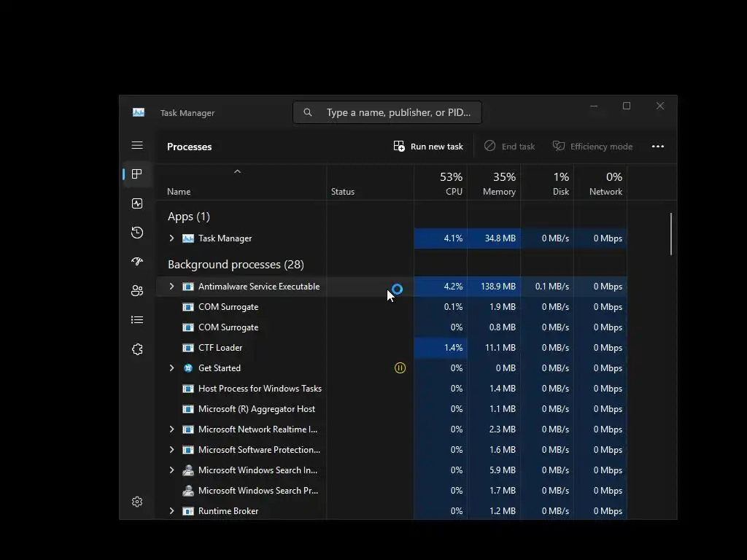
Task: Click the 34.8 MB memory cell
Action: [494, 238]
